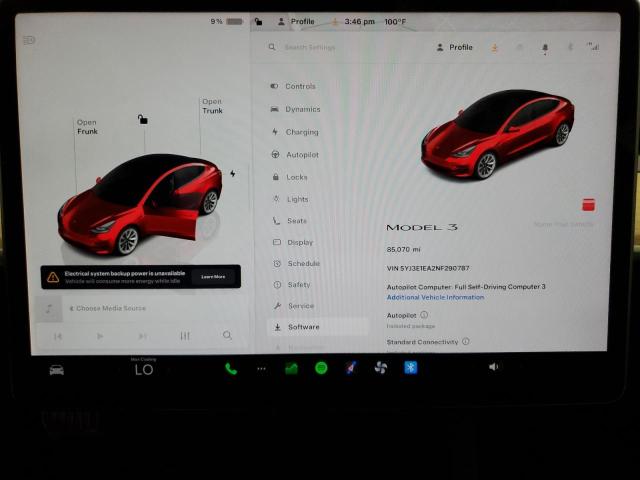Open the media search magnifier
The width and height of the screenshot is (640, 480).
click(227, 336)
